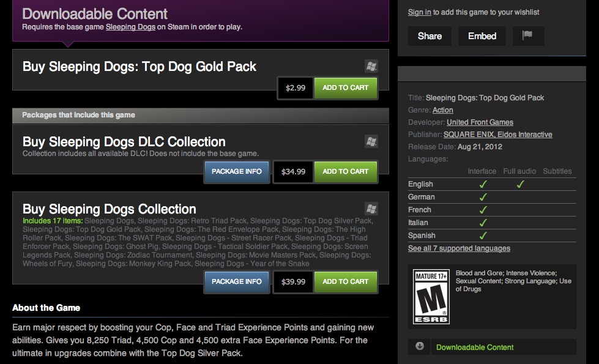Click the Share button
Screen dimensions: 599x364
point(430,36)
